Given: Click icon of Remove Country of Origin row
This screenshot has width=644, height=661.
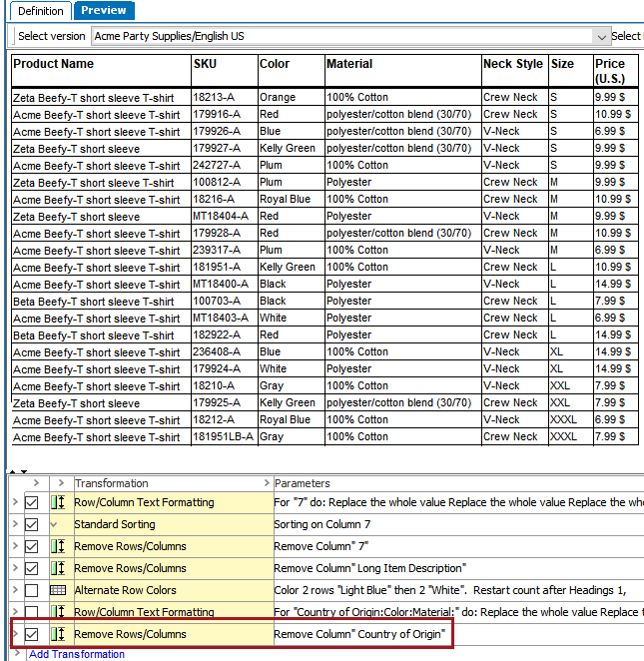Looking at the screenshot, I should 57,634.
